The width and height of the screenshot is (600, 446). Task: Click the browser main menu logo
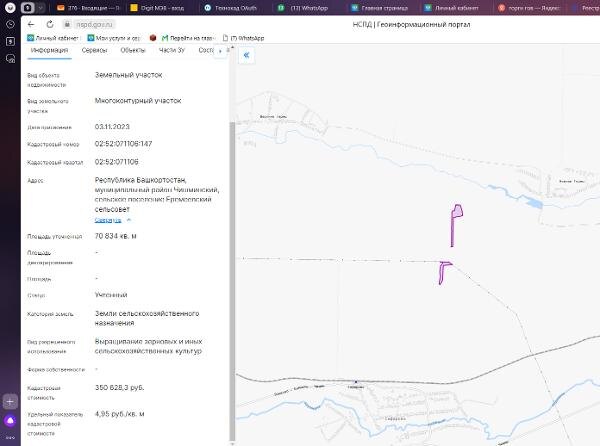10,7
